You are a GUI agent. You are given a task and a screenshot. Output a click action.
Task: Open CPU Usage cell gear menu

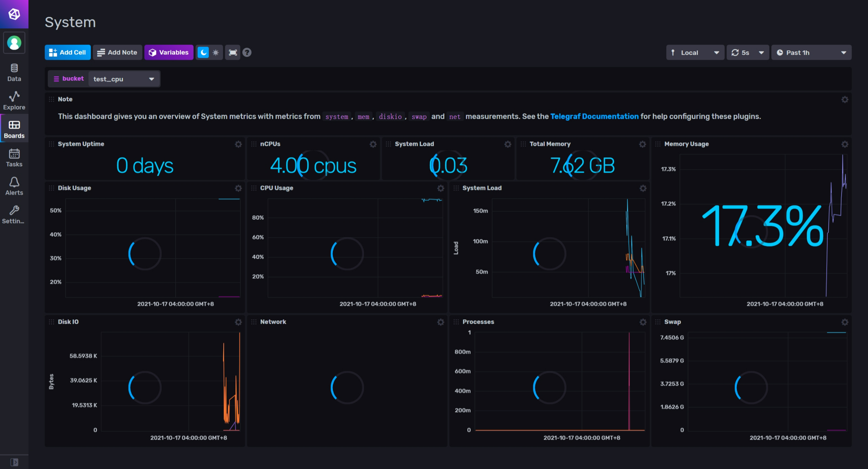441,188
